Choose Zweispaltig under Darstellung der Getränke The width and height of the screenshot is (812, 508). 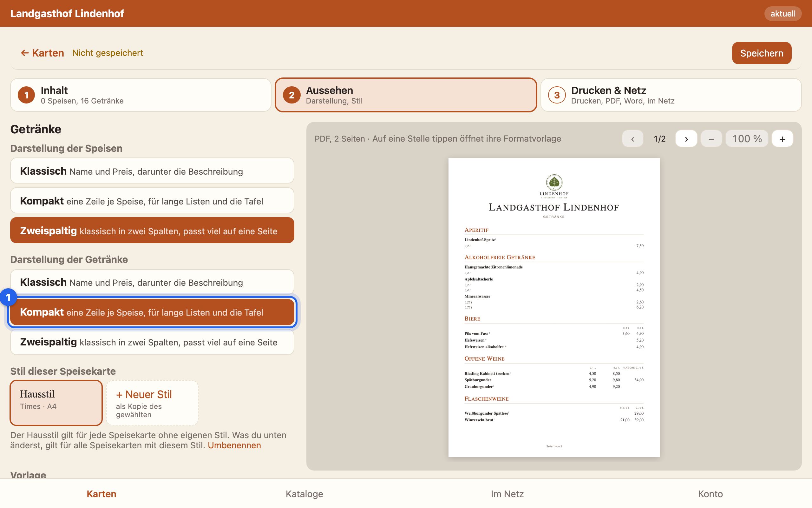(152, 342)
